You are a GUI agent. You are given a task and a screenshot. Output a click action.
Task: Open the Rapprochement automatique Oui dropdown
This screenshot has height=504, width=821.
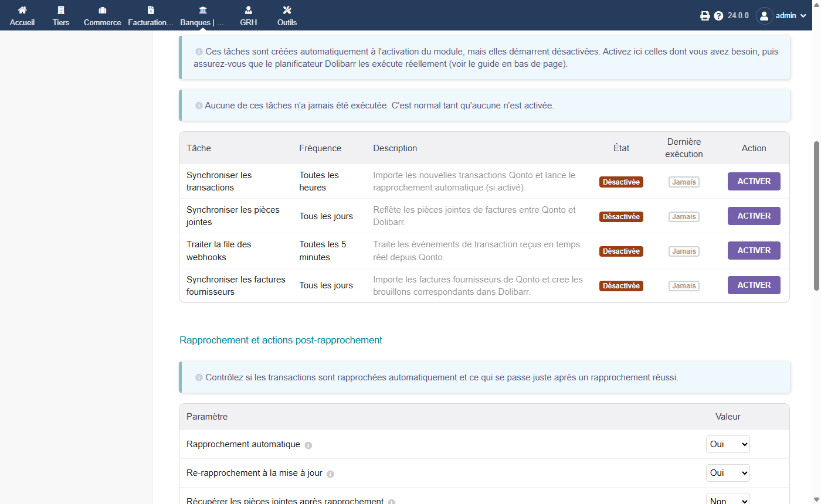click(x=728, y=444)
